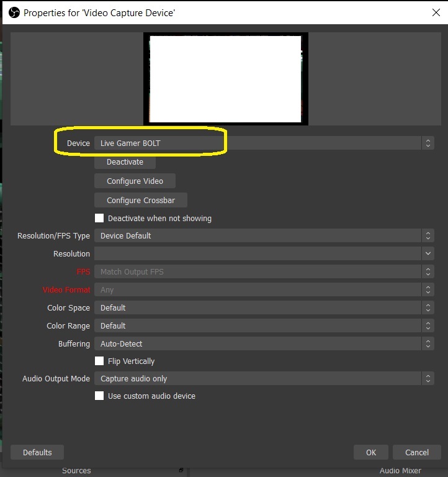
Task: Open the Device dropdown showing Live Gamer BOLT
Action: pos(264,143)
